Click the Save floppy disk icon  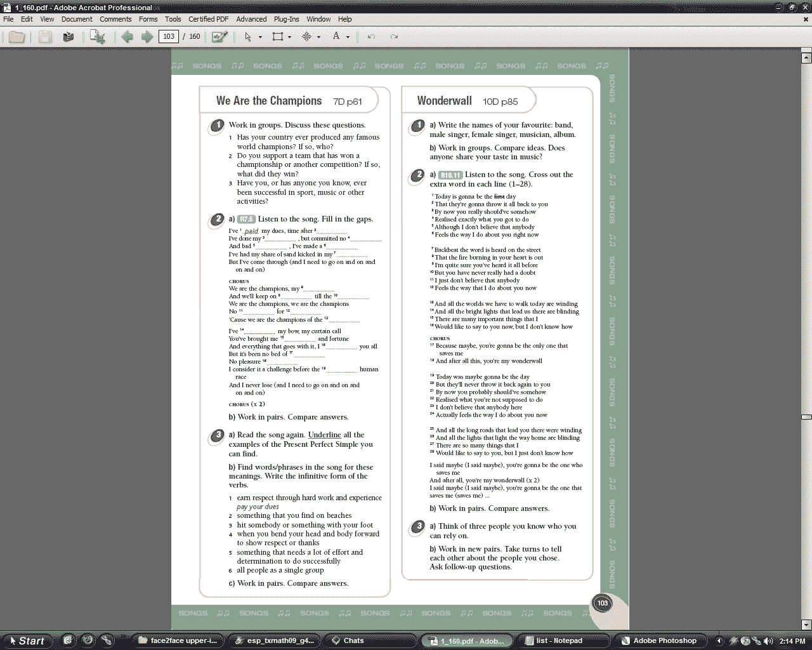(45, 37)
